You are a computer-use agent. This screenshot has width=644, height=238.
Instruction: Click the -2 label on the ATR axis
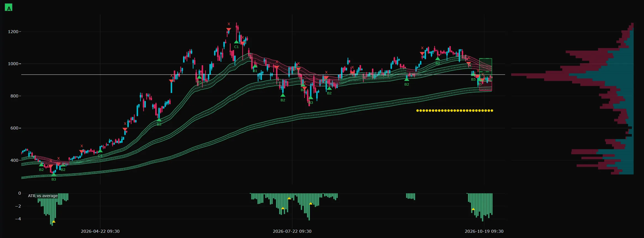(x=18, y=206)
